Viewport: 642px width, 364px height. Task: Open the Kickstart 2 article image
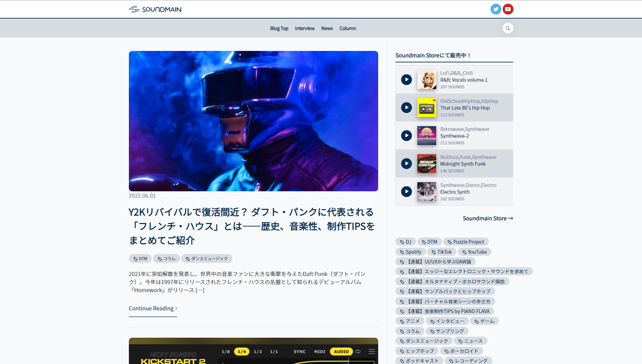pyautogui.click(x=253, y=351)
